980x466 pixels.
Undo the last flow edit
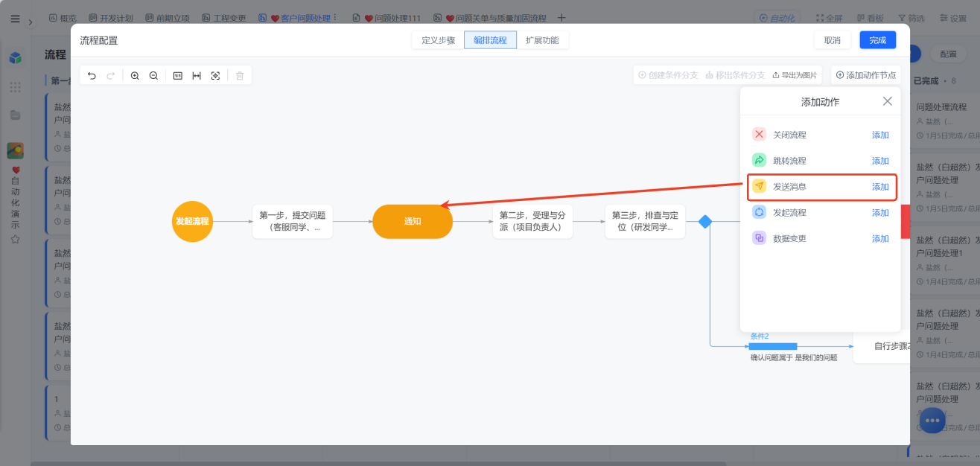(92, 75)
